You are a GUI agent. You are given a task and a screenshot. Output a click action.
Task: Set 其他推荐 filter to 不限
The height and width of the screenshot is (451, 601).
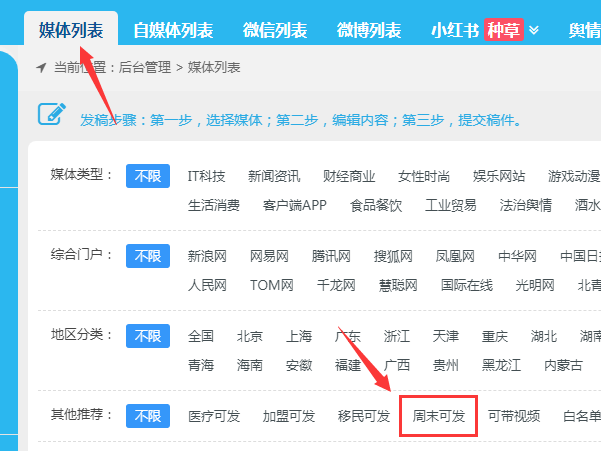click(x=148, y=416)
